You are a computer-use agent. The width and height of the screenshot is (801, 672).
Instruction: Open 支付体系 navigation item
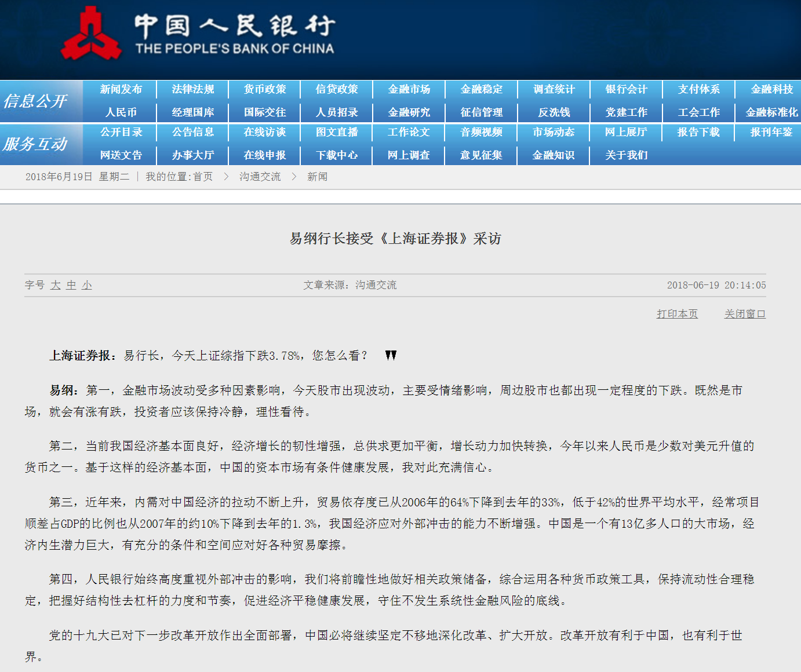point(699,89)
